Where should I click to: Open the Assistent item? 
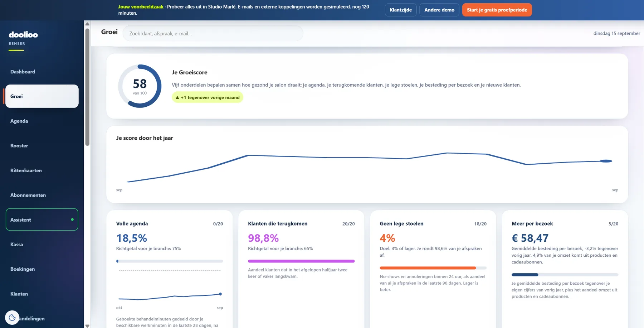[42, 220]
